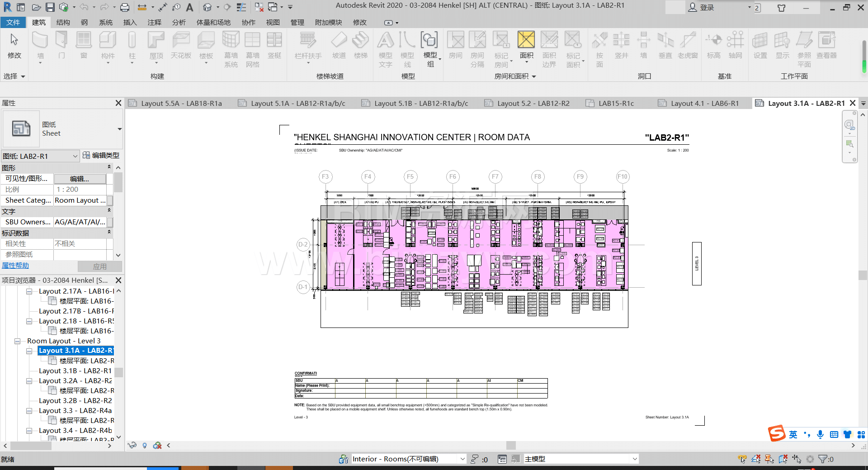Select the Room tool
This screenshot has height=470, width=868.
[456, 45]
